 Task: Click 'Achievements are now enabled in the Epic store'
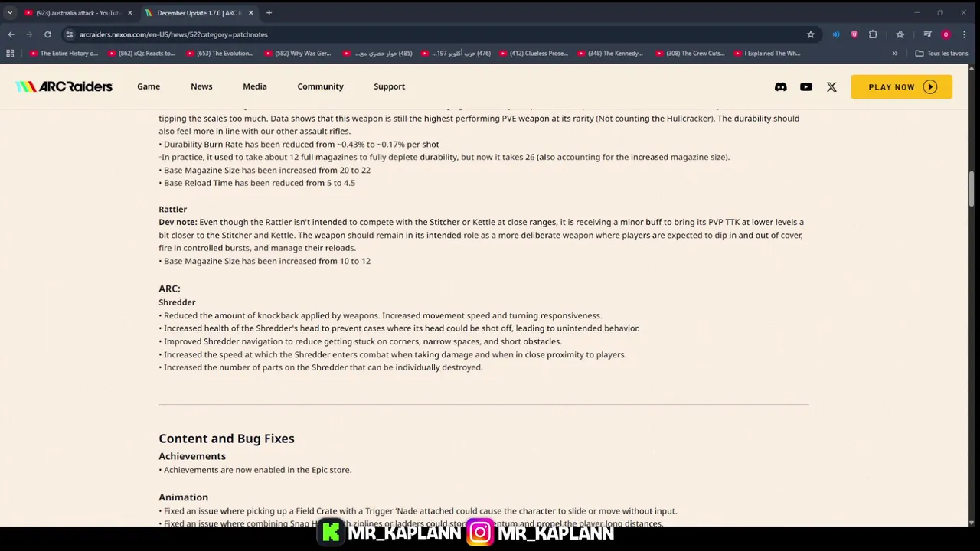pyautogui.click(x=255, y=470)
